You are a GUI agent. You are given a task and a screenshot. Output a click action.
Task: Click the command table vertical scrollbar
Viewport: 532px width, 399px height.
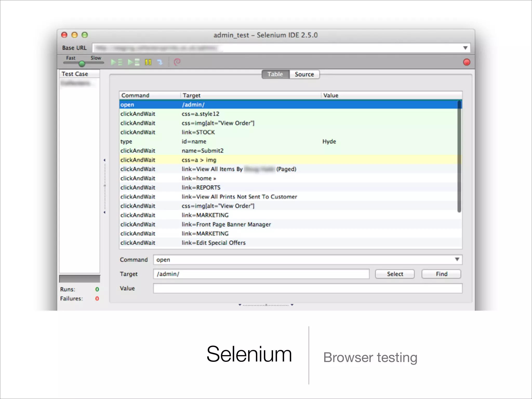459,156
